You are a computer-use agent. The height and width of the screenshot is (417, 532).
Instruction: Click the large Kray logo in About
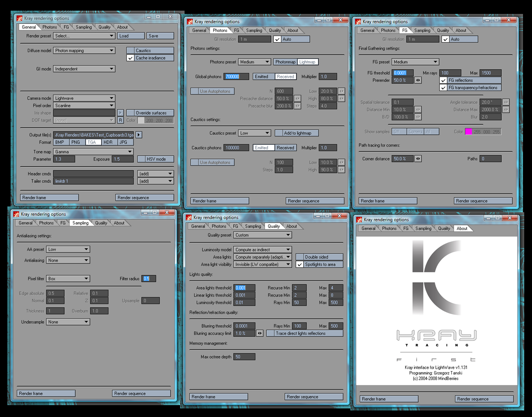coord(436,279)
